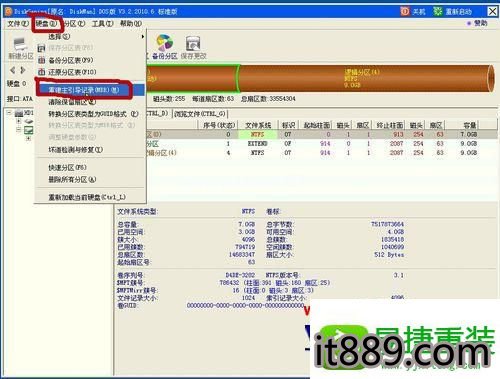Click the 512 Bytes sector size value
Screen dimensions: 500x379
pos(389,255)
